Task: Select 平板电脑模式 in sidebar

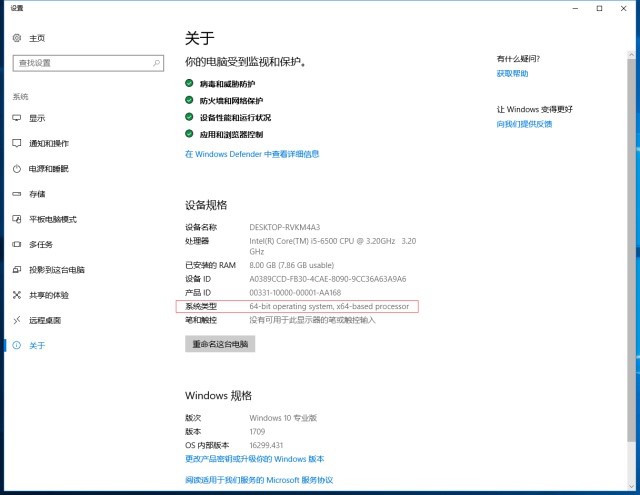Action: (x=53, y=219)
